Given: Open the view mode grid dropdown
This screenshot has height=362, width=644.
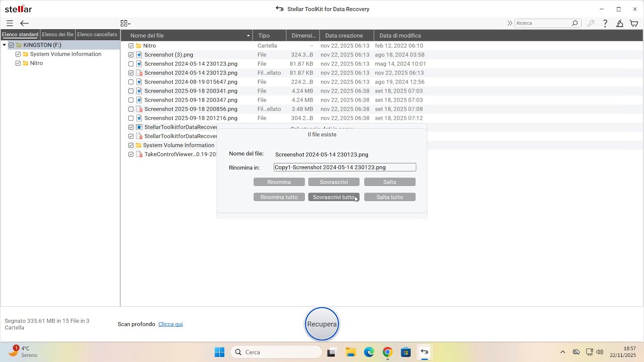Looking at the screenshot, I should click(x=125, y=23).
